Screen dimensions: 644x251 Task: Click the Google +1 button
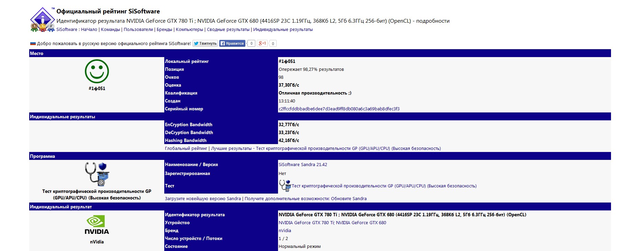[x=262, y=43]
